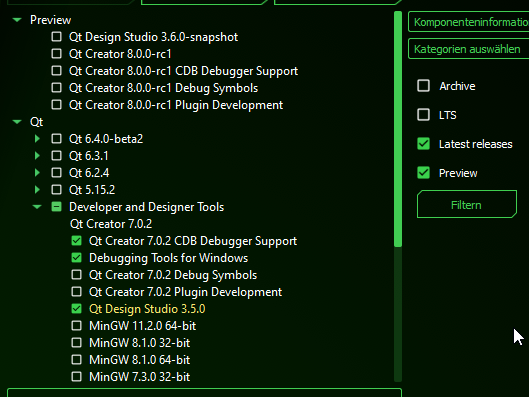Expand the Qt 6.3.1 node
This screenshot has height=397, width=529.
[37, 155]
